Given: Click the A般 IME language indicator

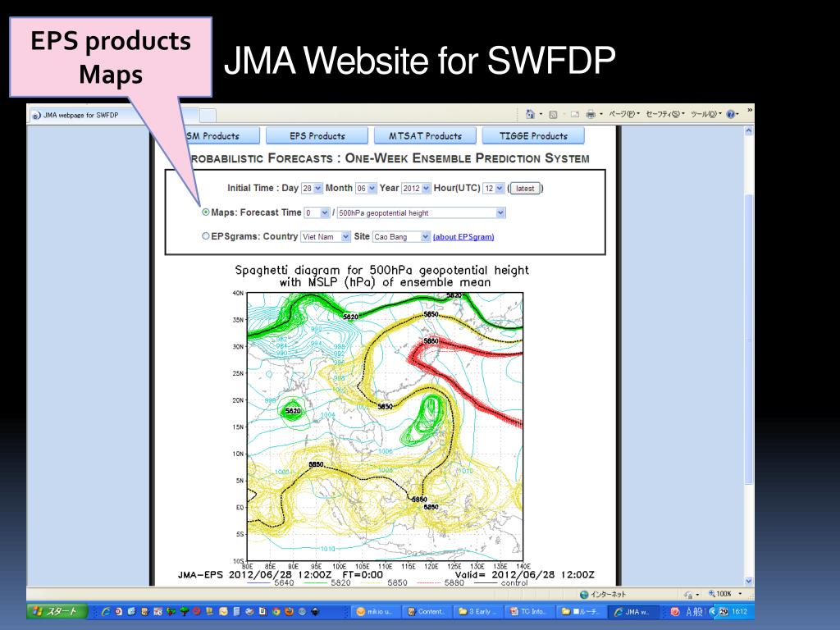Looking at the screenshot, I should 694,611.
